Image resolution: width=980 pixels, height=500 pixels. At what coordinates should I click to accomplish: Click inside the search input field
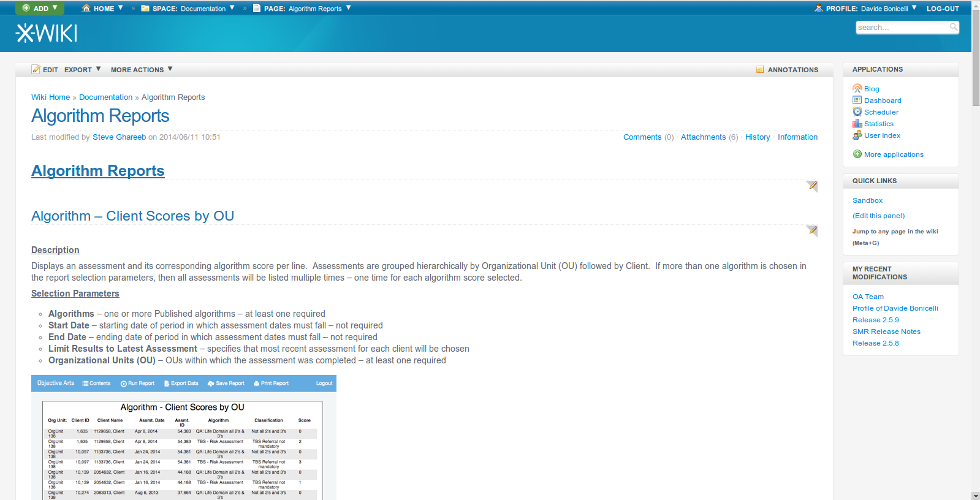tap(901, 28)
